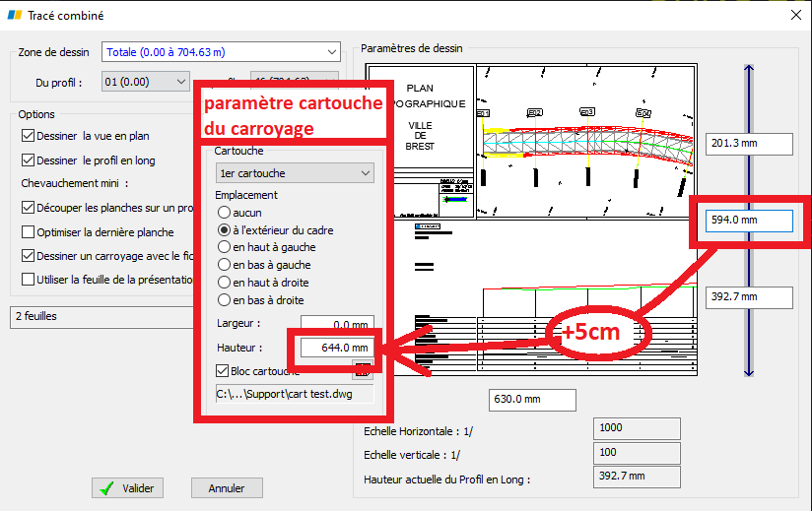The image size is (812, 511).
Task: Select the aucun emplacement option
Action: [224, 212]
